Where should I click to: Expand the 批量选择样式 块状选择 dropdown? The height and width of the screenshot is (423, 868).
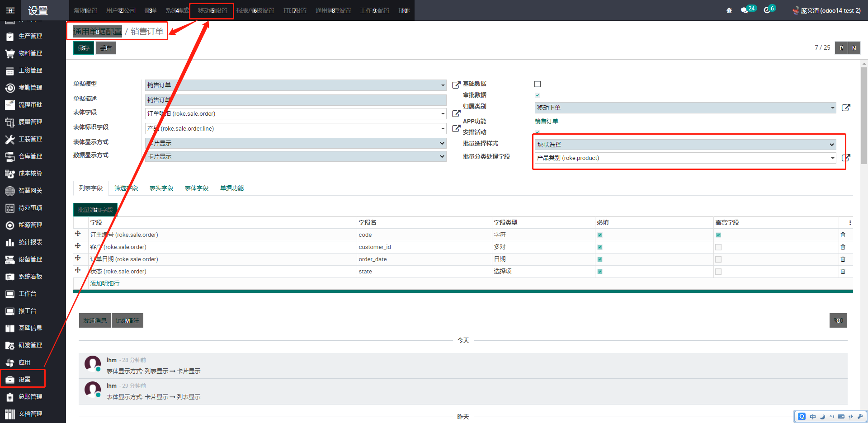685,145
